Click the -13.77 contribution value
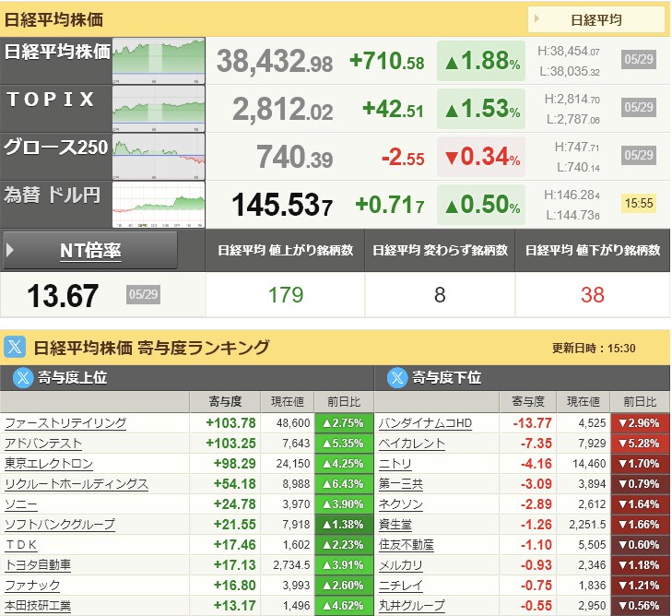This screenshot has width=672, height=616. pyautogui.click(x=532, y=423)
